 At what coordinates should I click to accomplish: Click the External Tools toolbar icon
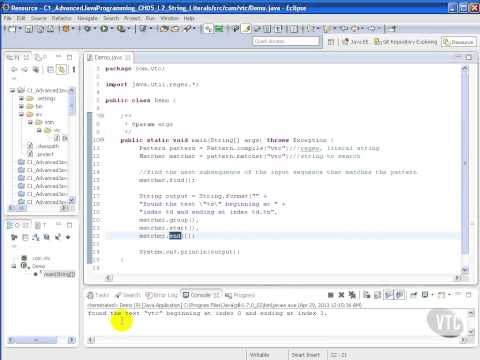[121, 29]
